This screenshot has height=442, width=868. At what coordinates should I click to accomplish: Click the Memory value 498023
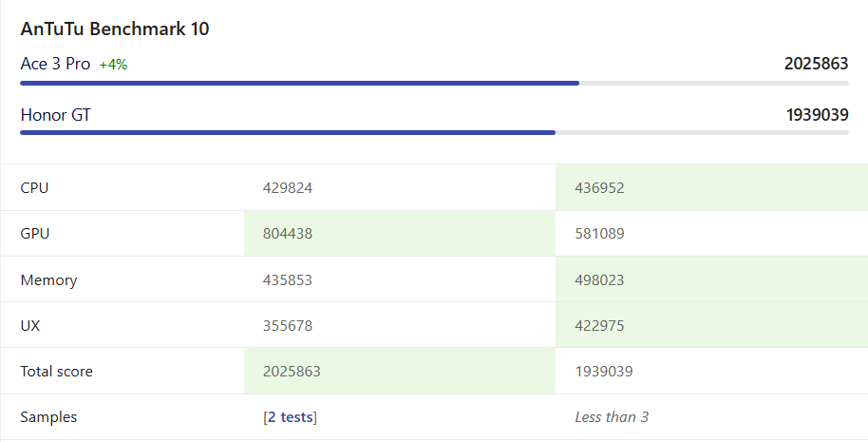[x=599, y=279]
